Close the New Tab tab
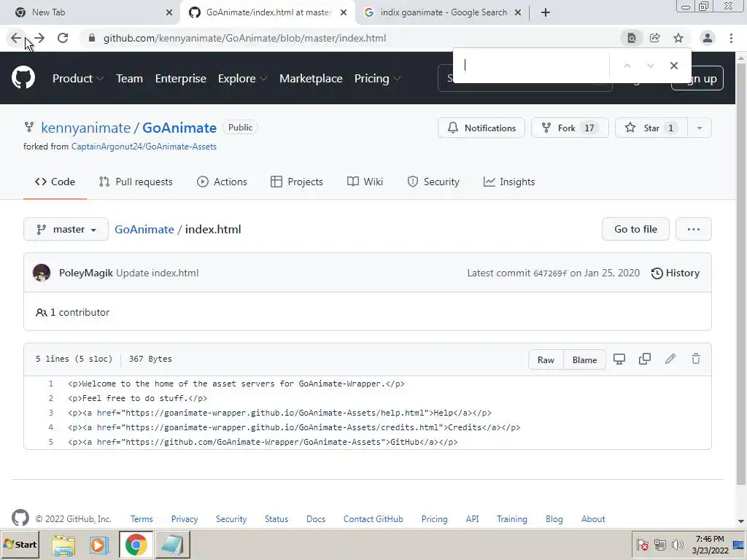This screenshot has height=560, width=747. [169, 12]
